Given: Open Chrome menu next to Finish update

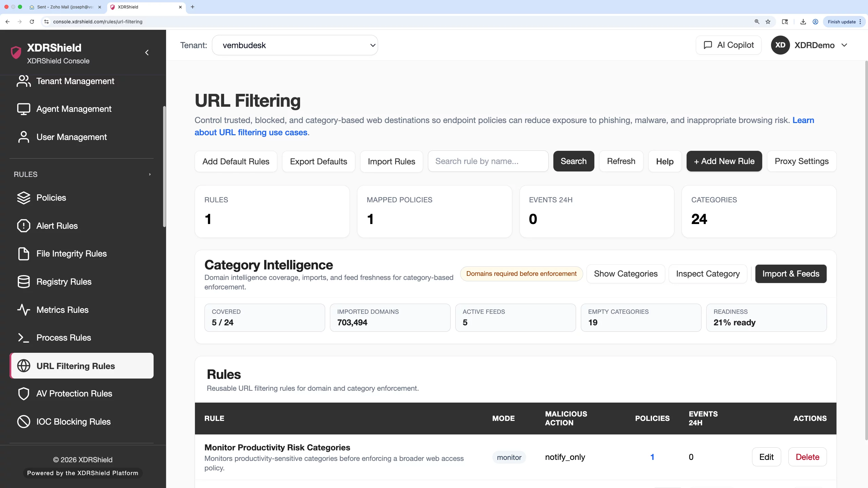Looking at the screenshot, I should [860, 22].
